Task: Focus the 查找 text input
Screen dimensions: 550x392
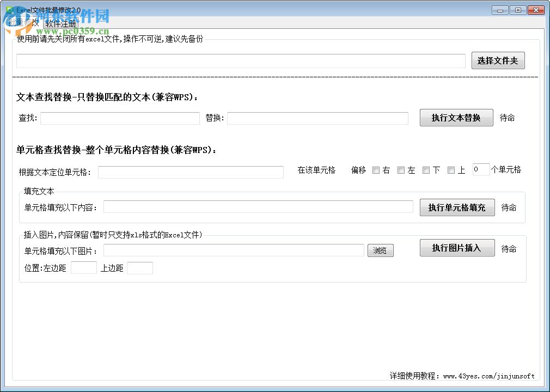Action: [x=120, y=118]
